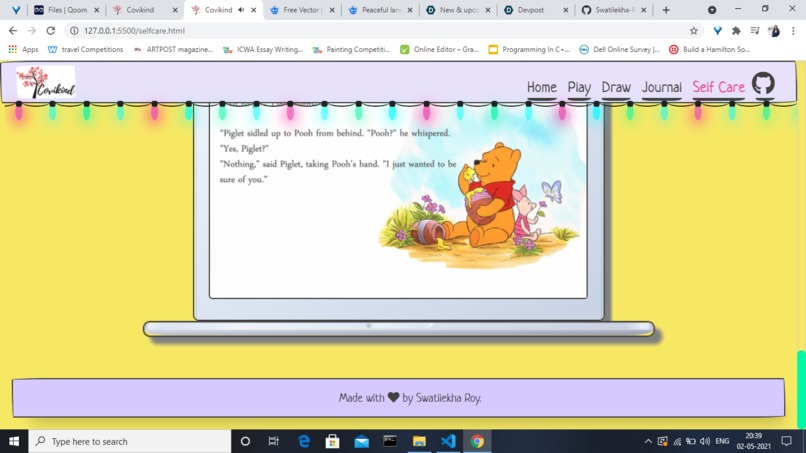Open Windows Start menu
This screenshot has height=453, width=806.
(14, 441)
